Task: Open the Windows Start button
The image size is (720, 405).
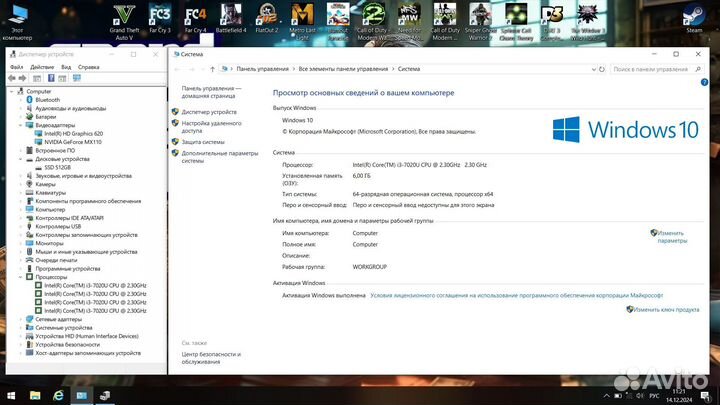Action: (x=11, y=395)
